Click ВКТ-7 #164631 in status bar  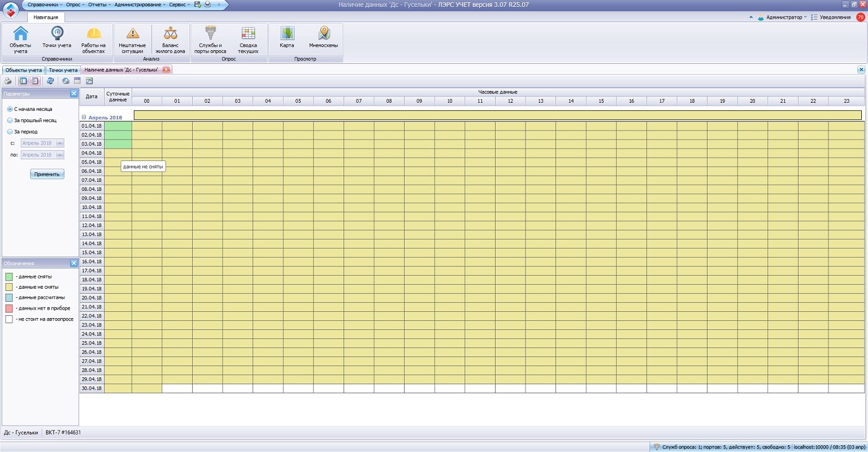63,432
